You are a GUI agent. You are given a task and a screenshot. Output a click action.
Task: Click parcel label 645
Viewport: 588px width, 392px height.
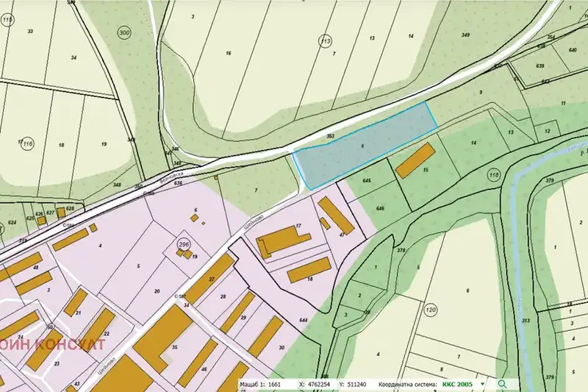pyautogui.click(x=367, y=181)
